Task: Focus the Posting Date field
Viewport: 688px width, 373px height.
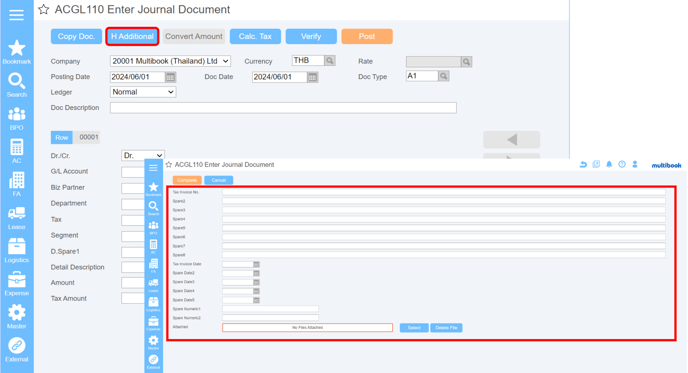Action: [137, 77]
